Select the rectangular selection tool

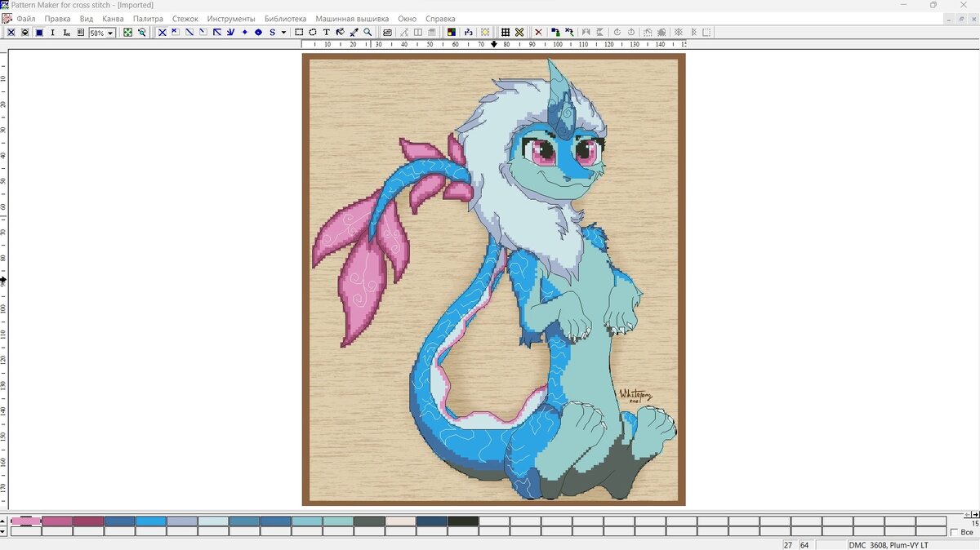[x=299, y=33]
